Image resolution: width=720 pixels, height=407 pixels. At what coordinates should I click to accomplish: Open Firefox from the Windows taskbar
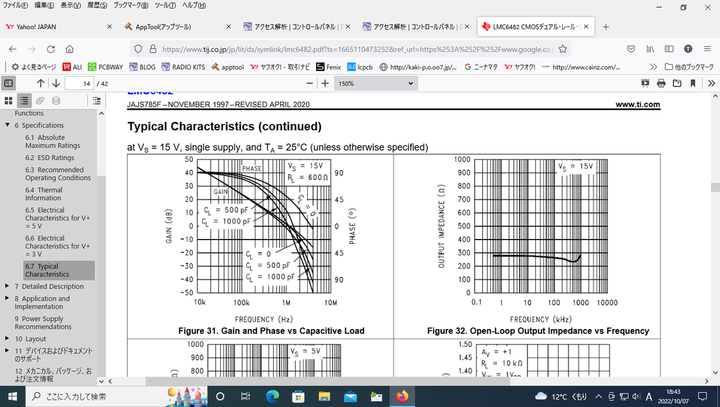pyautogui.click(x=402, y=396)
